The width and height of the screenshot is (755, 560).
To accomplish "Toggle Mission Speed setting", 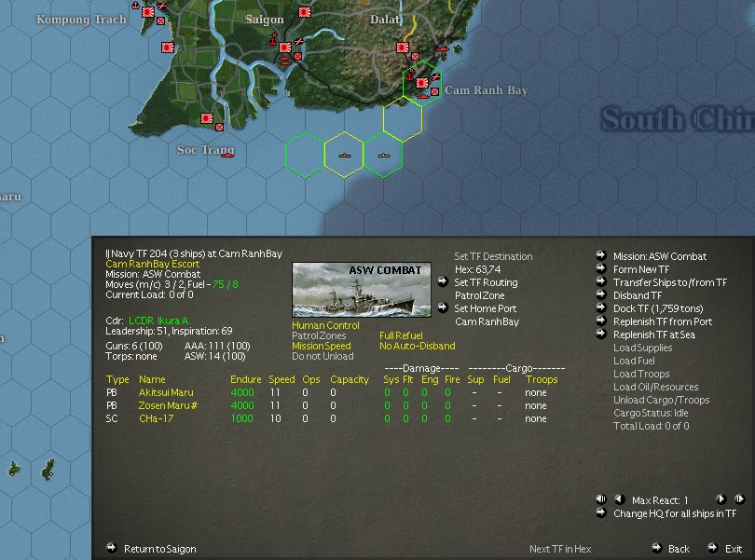I will point(322,346).
